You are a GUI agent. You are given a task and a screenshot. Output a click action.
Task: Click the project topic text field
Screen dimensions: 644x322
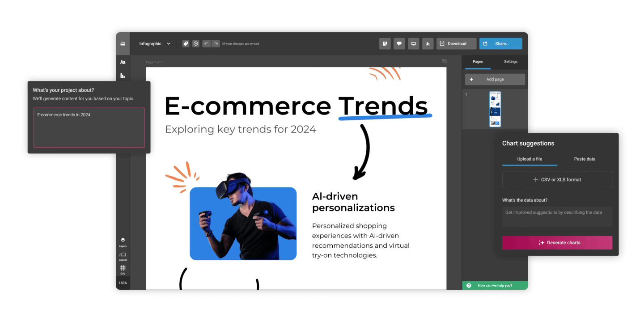point(89,127)
